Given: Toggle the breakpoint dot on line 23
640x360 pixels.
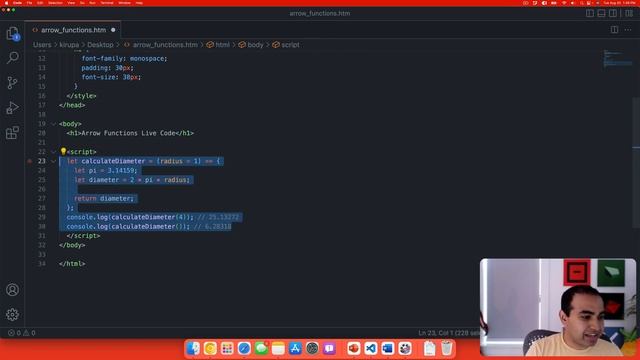Looking at the screenshot, I should point(29,161).
